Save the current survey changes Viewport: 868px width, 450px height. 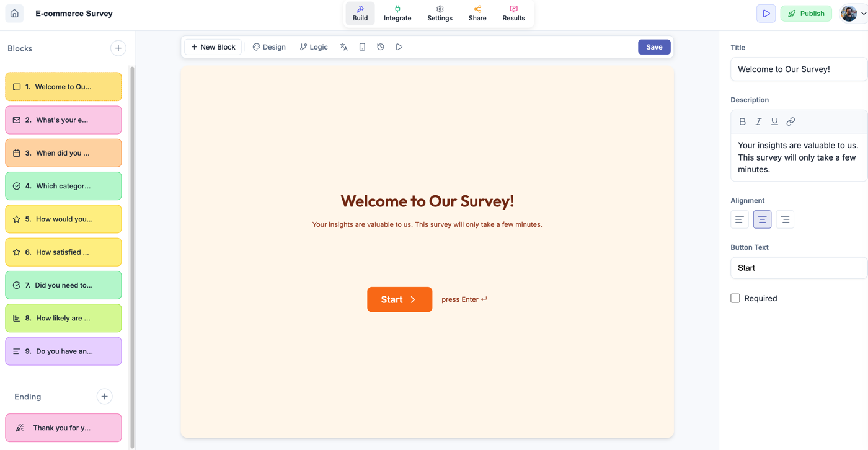pyautogui.click(x=654, y=46)
